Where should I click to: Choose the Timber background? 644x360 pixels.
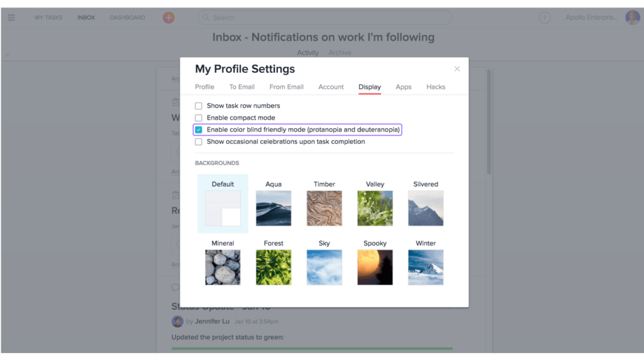[x=325, y=208]
